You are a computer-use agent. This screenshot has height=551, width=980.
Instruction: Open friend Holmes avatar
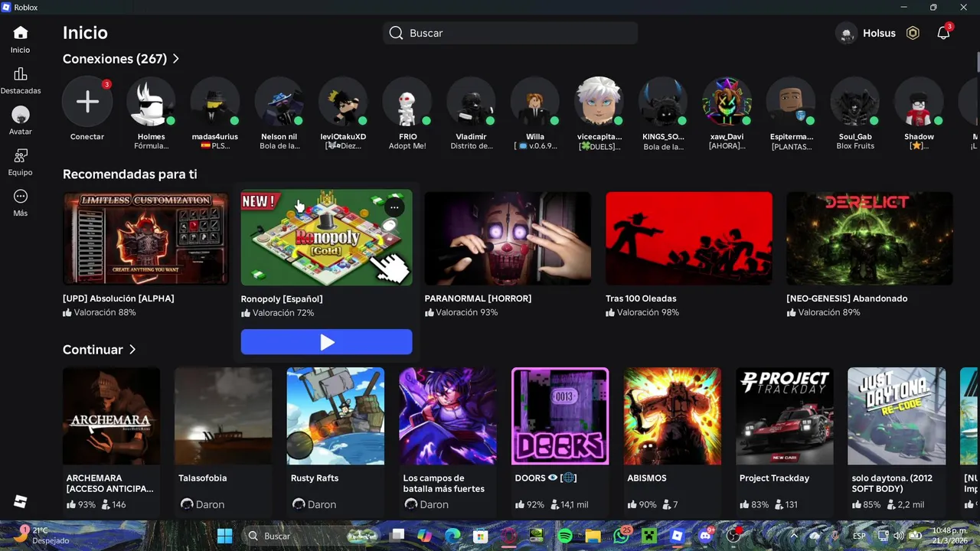tap(151, 102)
